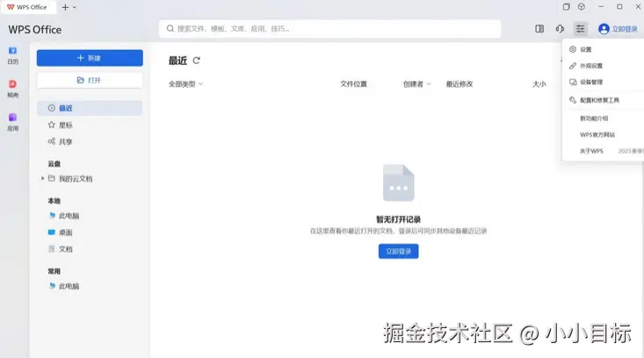Click 立即登录 button in empty state
Image resolution: width=644 pixels, height=358 pixels.
pyautogui.click(x=398, y=251)
